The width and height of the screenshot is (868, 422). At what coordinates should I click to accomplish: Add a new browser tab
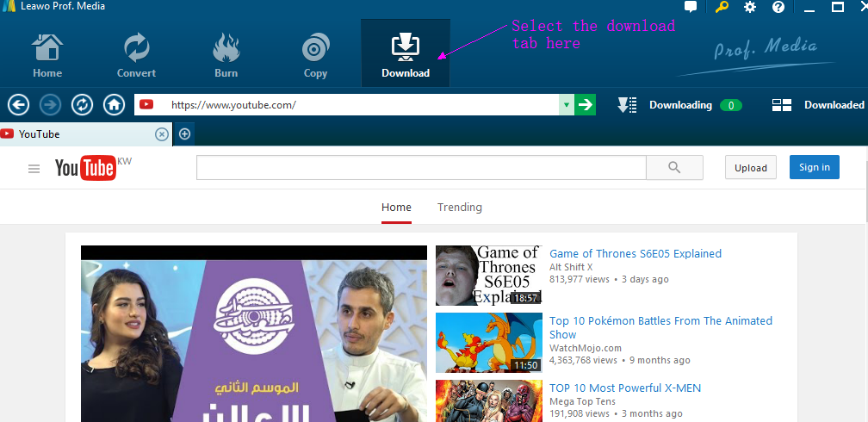(x=184, y=134)
